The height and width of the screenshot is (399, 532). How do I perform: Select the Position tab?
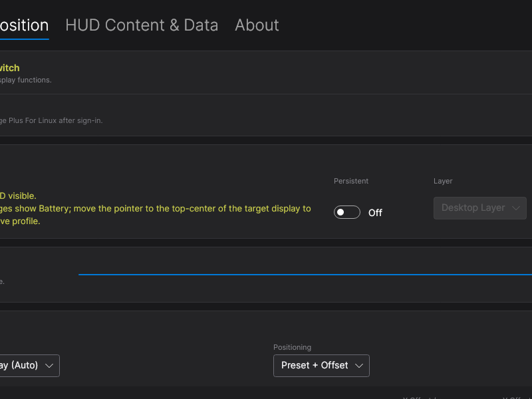pyautogui.click(x=24, y=25)
